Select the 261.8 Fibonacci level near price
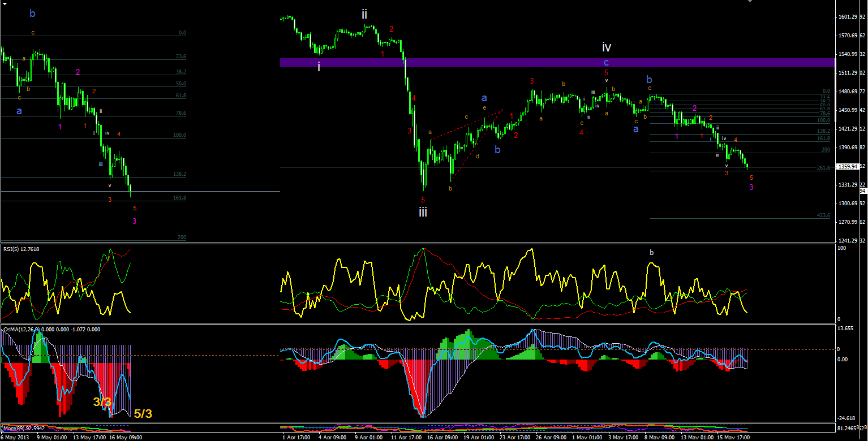This screenshot has height=441, width=868. (x=823, y=167)
